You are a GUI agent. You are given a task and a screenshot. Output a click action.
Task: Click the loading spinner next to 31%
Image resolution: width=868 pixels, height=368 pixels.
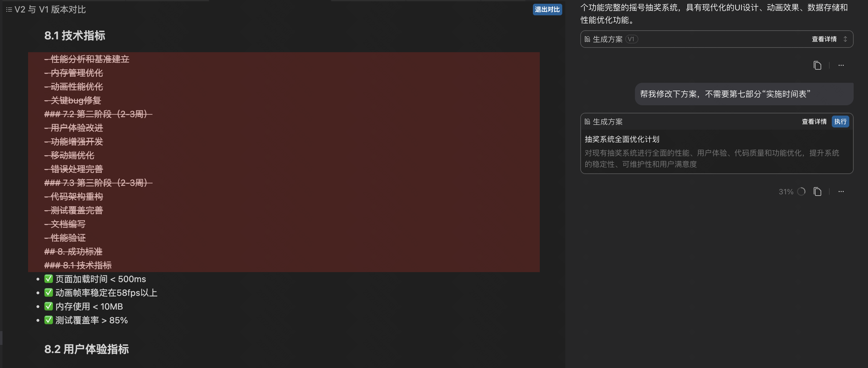pos(801,191)
